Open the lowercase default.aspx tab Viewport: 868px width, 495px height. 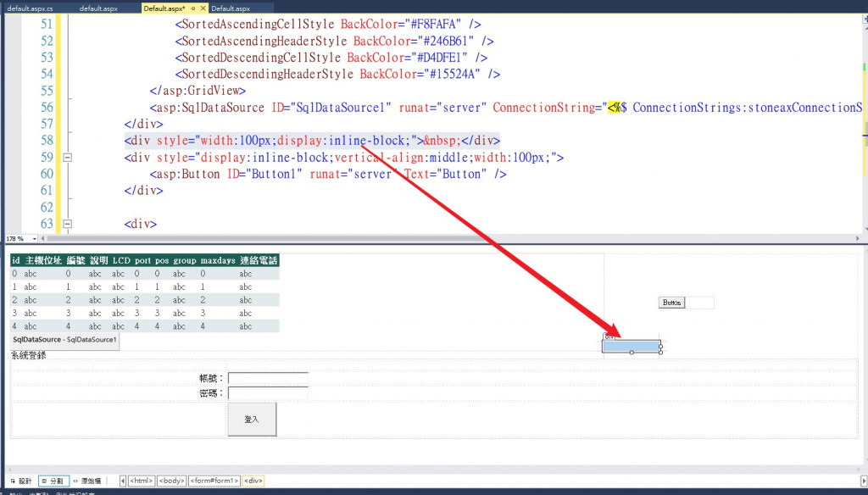coord(98,8)
